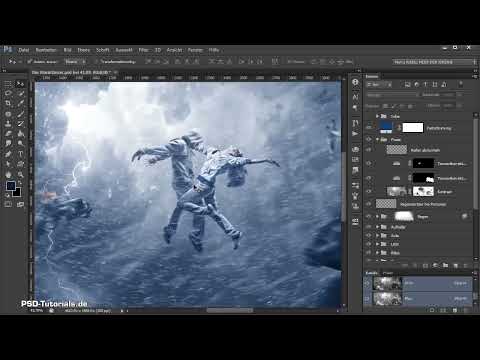Expand the group above Farbfüllung layer
Image resolution: width=480 pixels, height=360 pixels.
pyautogui.click(x=377, y=116)
